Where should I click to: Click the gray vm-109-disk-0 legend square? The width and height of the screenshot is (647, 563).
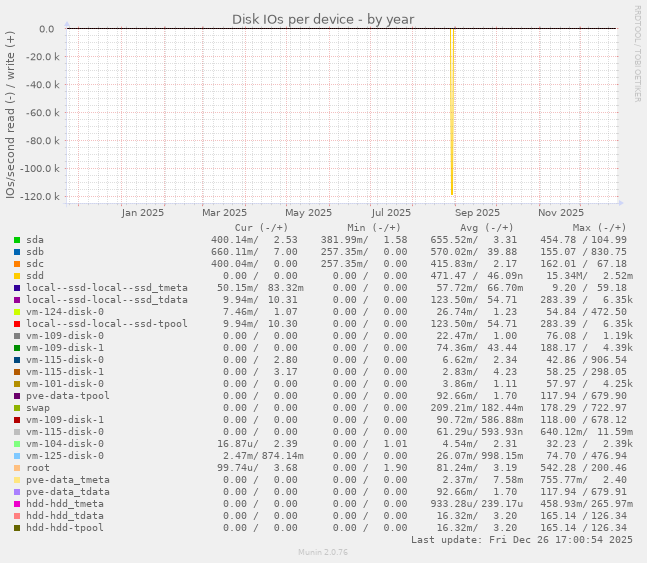coord(17,336)
